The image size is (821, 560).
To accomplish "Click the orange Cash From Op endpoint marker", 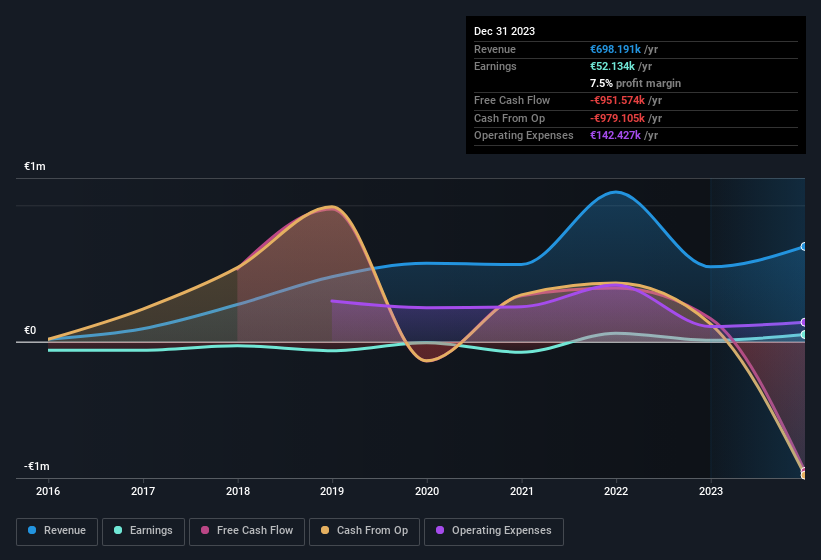I will pyautogui.click(x=804, y=475).
